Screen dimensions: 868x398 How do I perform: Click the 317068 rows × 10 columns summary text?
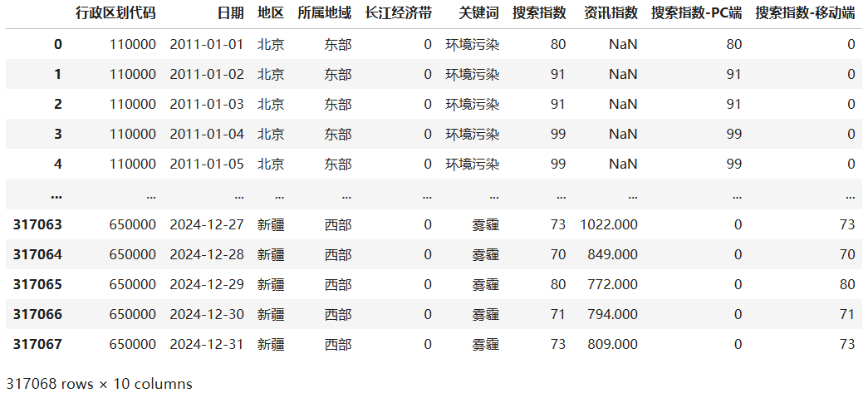[x=99, y=384]
